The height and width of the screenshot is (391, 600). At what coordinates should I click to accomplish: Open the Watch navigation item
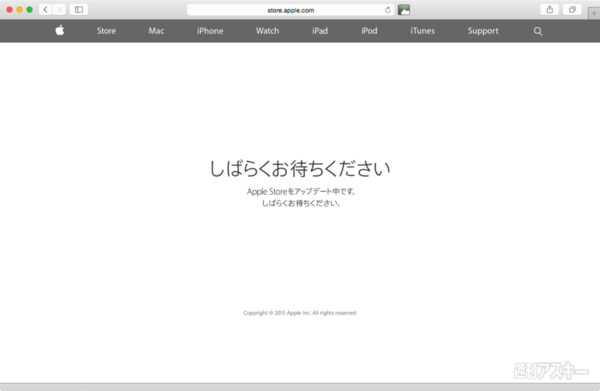[x=267, y=31]
